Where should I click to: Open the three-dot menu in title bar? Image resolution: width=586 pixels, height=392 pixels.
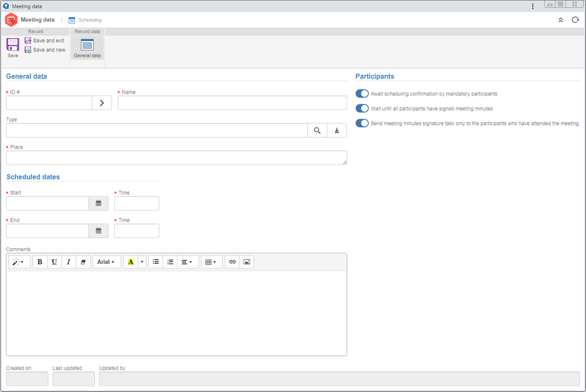[x=533, y=7]
